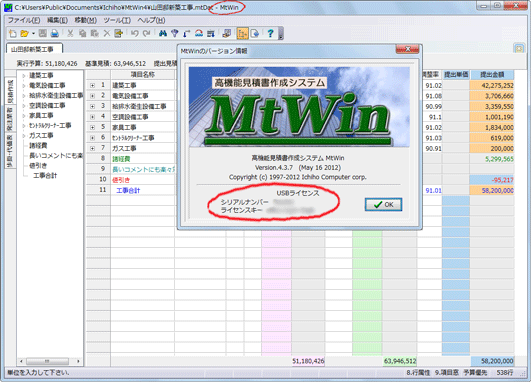Viewport: 531px width, 382px height.
Task: Select the 山田邸新築工事 document tab
Action: tap(34, 49)
